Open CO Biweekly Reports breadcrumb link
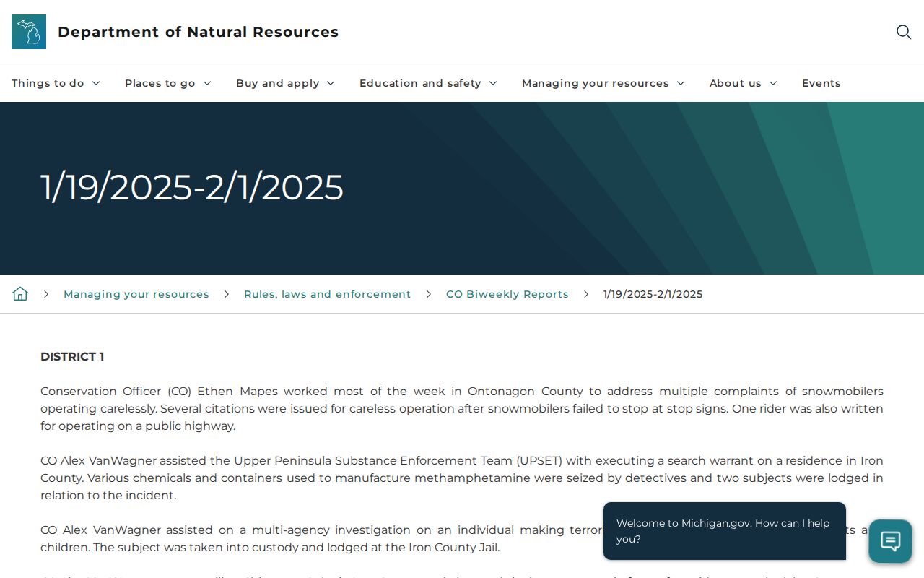This screenshot has width=924, height=578. [x=507, y=294]
